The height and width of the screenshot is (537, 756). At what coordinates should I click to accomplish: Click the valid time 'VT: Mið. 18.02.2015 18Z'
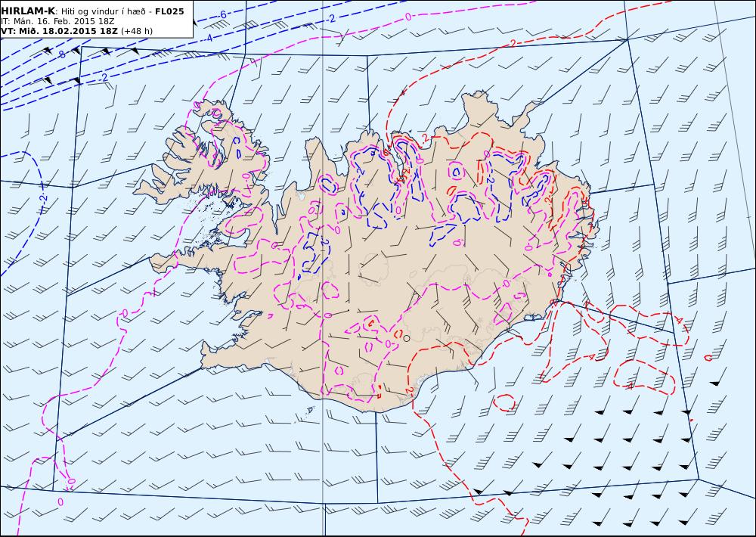[59, 31]
